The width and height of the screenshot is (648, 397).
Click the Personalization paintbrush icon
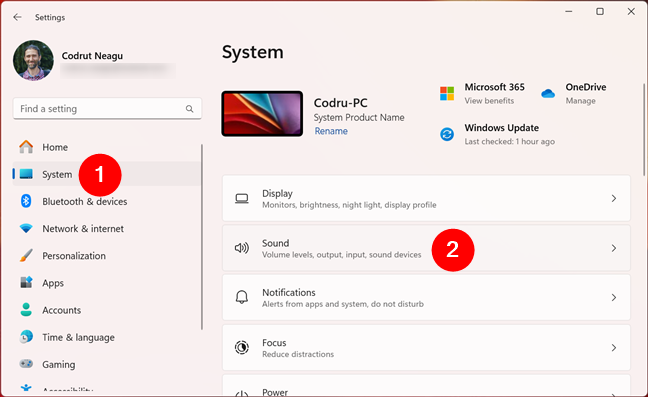[x=26, y=255]
